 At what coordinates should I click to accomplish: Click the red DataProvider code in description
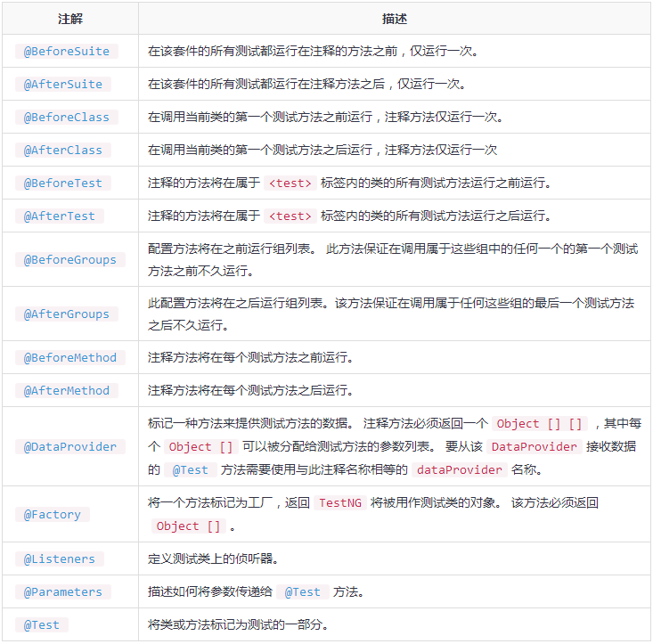coord(535,446)
